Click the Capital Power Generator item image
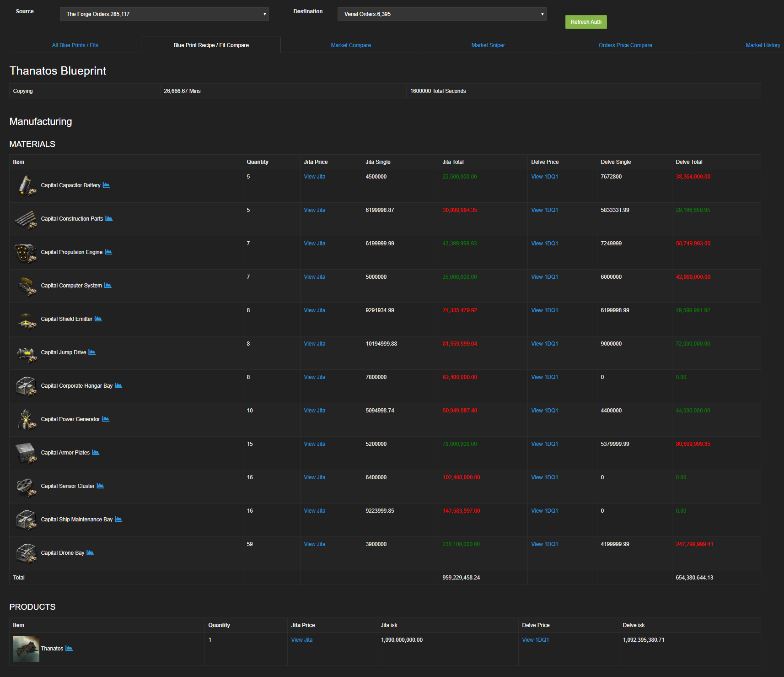Image resolution: width=784 pixels, height=677 pixels. (x=27, y=419)
